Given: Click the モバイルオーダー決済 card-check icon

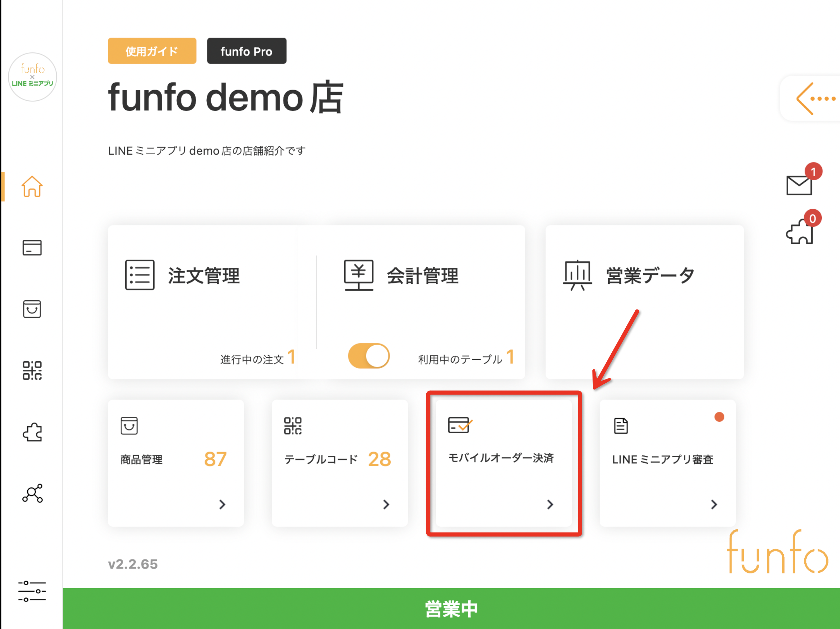Looking at the screenshot, I should tap(460, 425).
